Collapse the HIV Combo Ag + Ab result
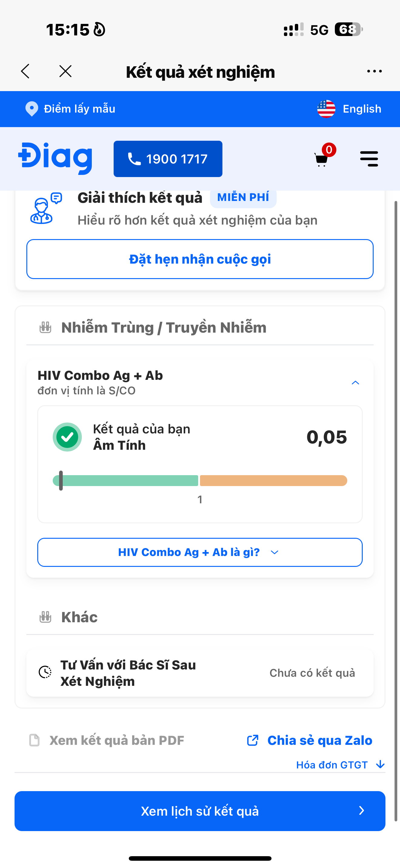Image resolution: width=400 pixels, height=868 pixels. [355, 383]
